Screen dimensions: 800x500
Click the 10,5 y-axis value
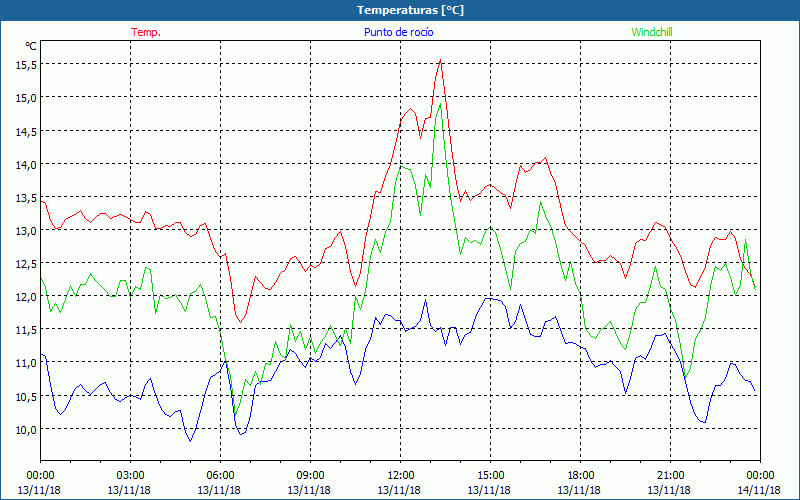pyautogui.click(x=27, y=396)
